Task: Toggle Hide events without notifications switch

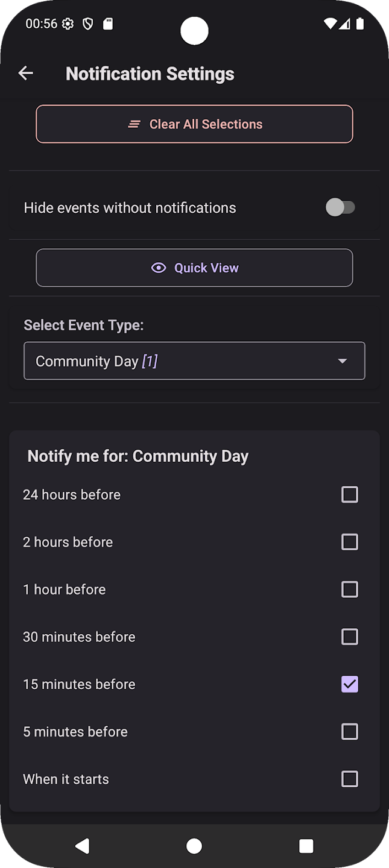Action: [340, 208]
